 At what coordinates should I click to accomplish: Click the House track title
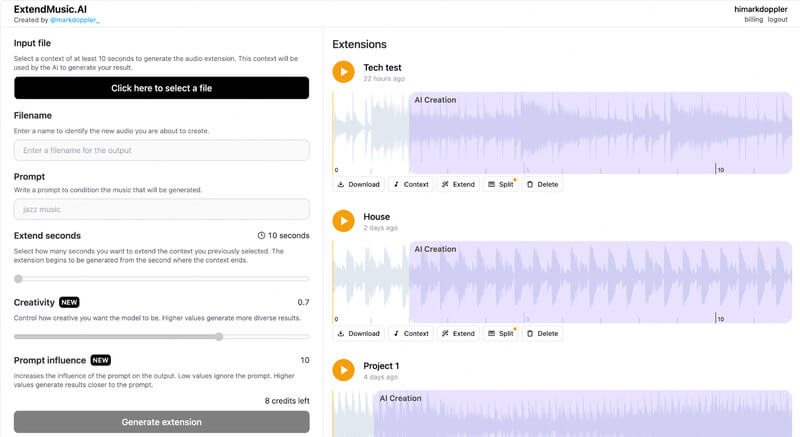[377, 217]
